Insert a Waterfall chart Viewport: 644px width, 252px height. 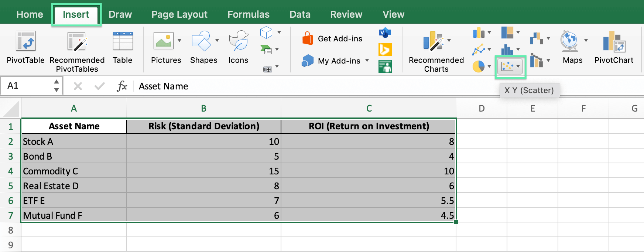[537, 38]
